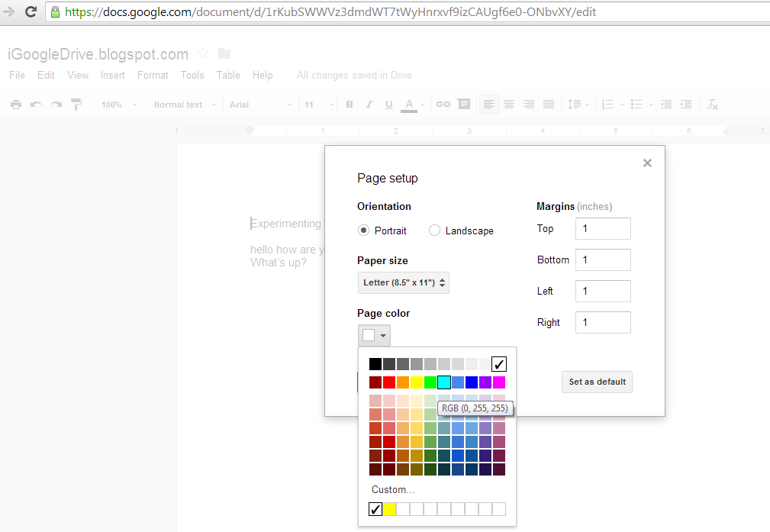The image size is (770, 532).
Task: Click the increase indent icon
Action: click(x=686, y=104)
